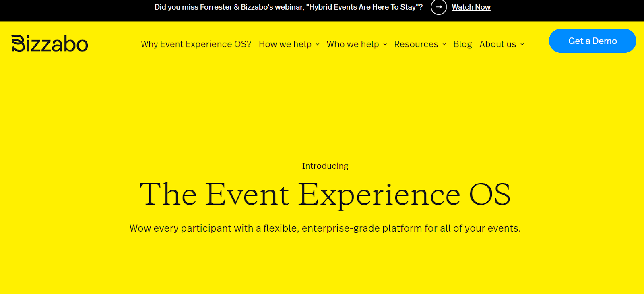Click the Bizzabo logo
Screen dimensions: 644x294
(50, 43)
